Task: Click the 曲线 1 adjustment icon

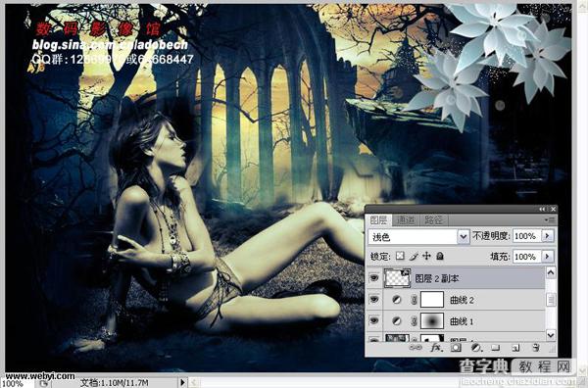Action: (396, 321)
